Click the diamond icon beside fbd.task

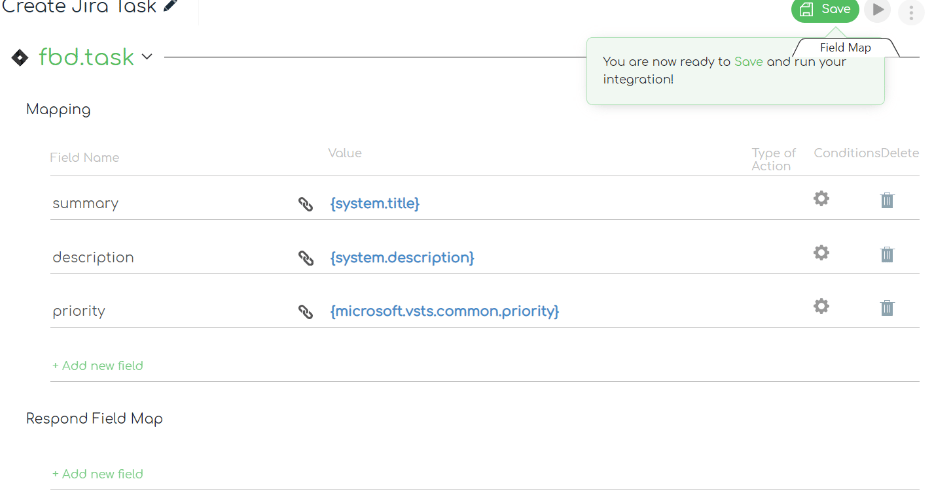click(x=20, y=57)
